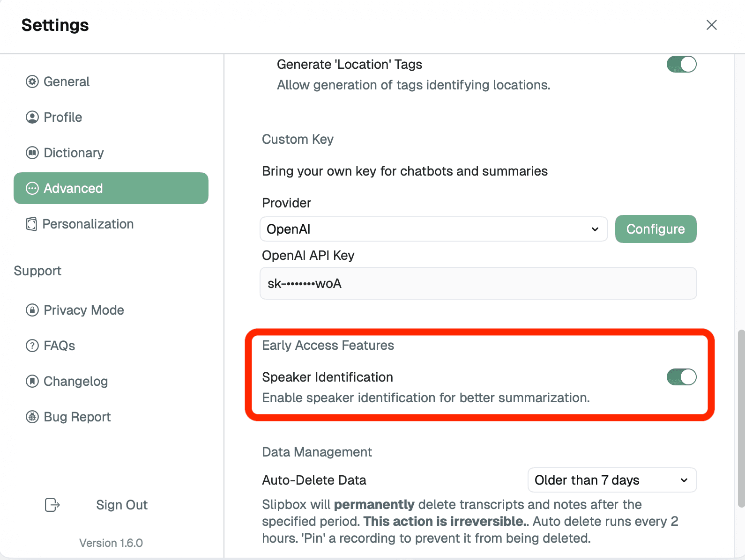Select the Advanced settings section
Viewport: 745px width, 560px height.
(x=111, y=188)
